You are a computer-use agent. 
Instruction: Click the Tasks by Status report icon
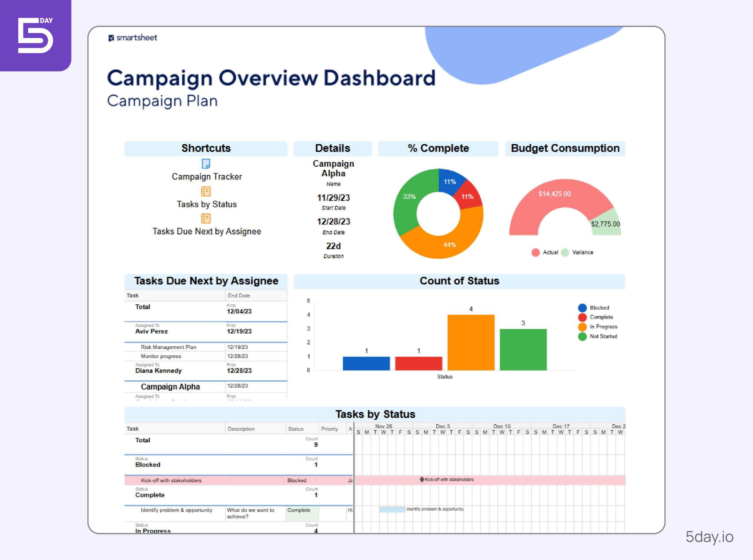[x=206, y=191]
